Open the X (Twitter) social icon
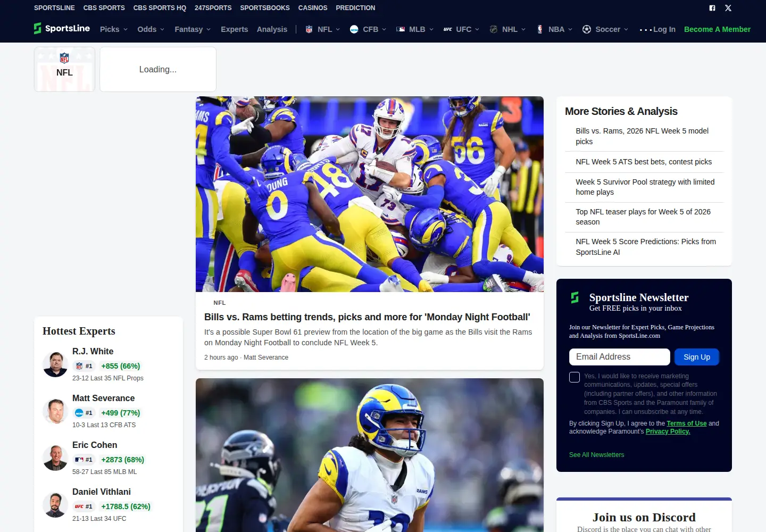This screenshot has height=532, width=766. click(x=728, y=8)
